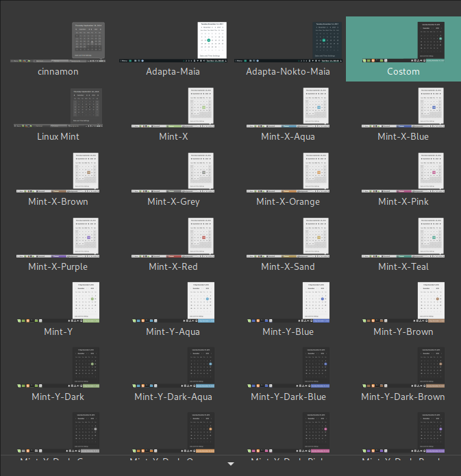Screen dimensions: 461x476
Task: Click the highlighted Costom theme
Action: coord(403,49)
